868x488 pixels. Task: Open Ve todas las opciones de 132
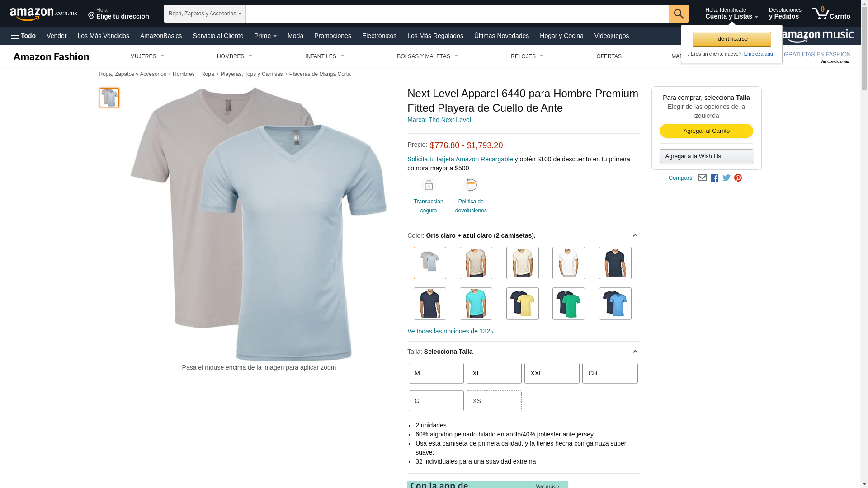pyautogui.click(x=450, y=331)
